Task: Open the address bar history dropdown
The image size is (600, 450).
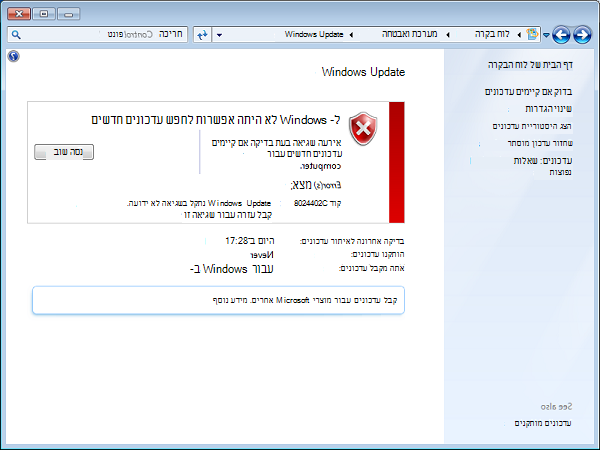Action: tap(219, 35)
